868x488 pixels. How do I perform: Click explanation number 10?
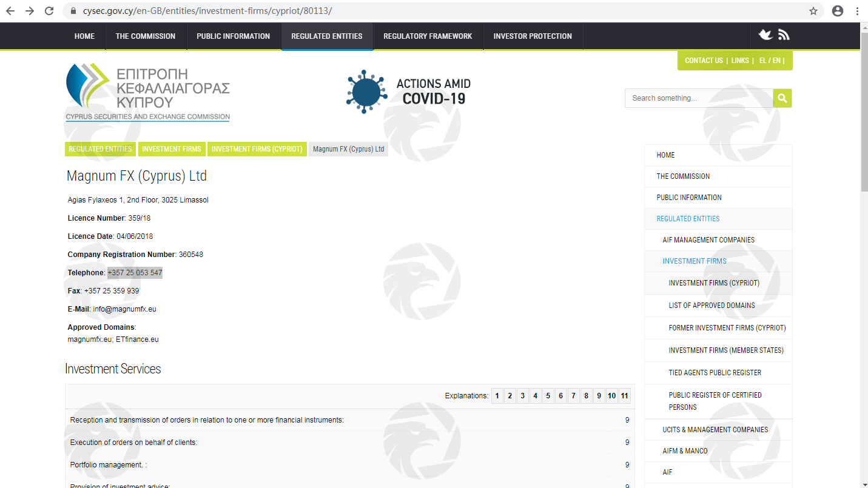(612, 396)
